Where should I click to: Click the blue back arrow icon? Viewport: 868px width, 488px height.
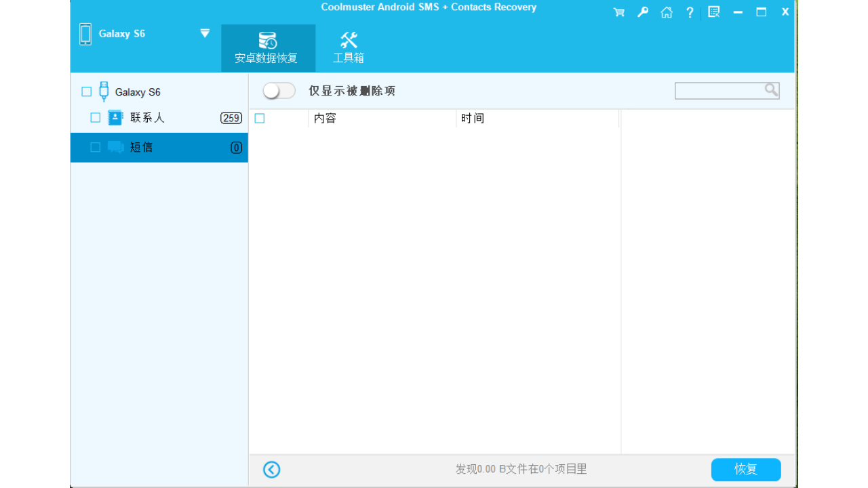click(x=271, y=469)
